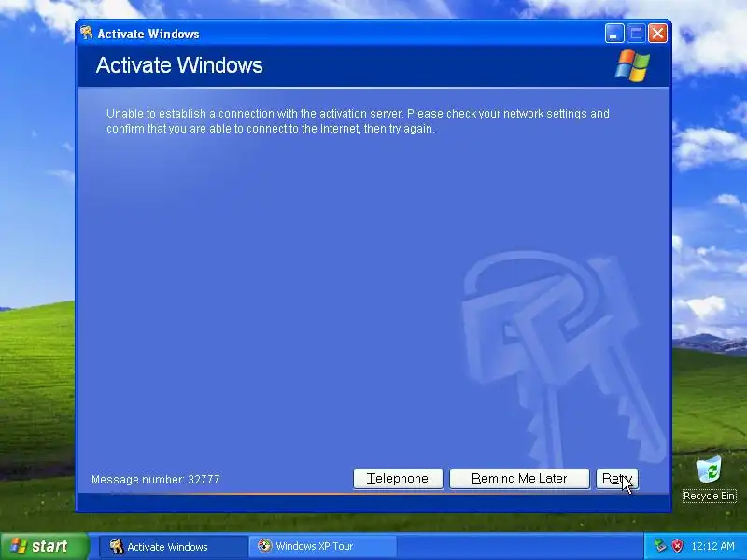
Task: Switch to Windows XP Tour taskbar item
Action: pos(322,546)
